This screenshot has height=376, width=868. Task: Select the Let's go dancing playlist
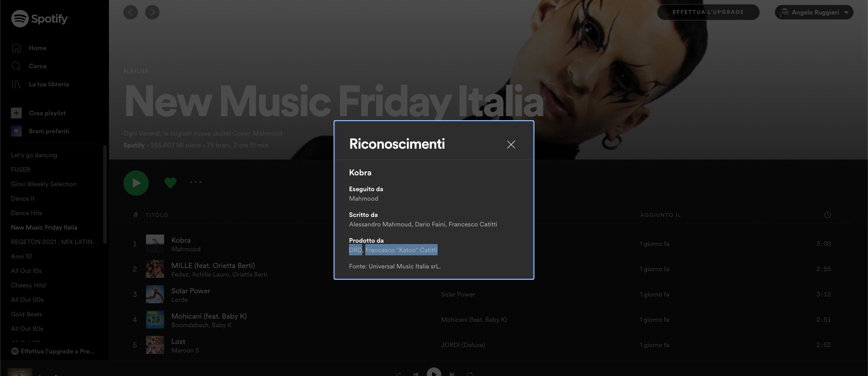[34, 155]
